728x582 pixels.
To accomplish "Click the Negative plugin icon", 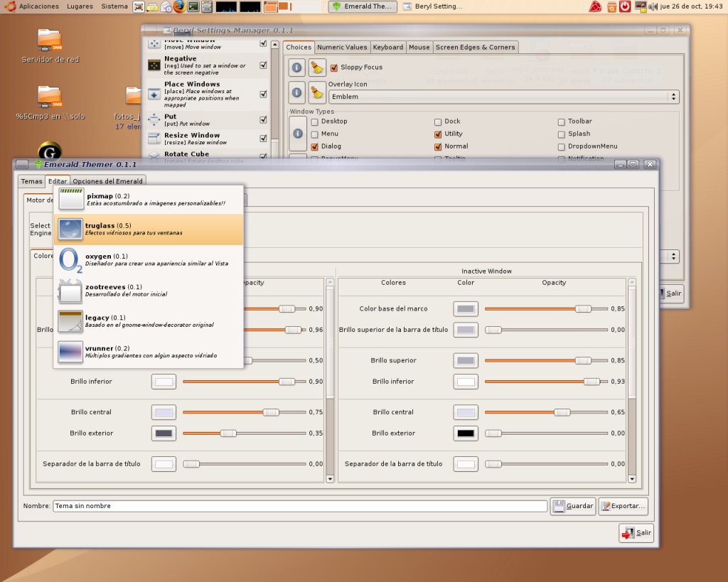I will click(x=154, y=65).
